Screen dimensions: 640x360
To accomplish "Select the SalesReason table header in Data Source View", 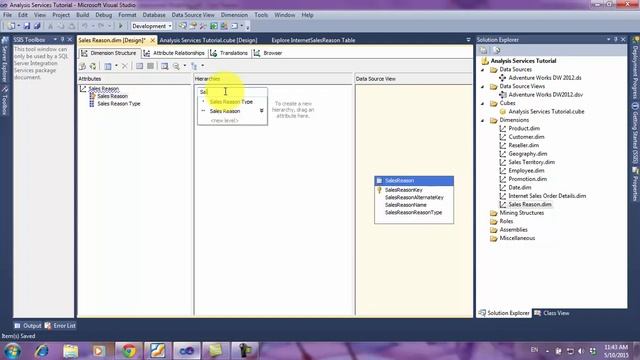I will (414, 180).
